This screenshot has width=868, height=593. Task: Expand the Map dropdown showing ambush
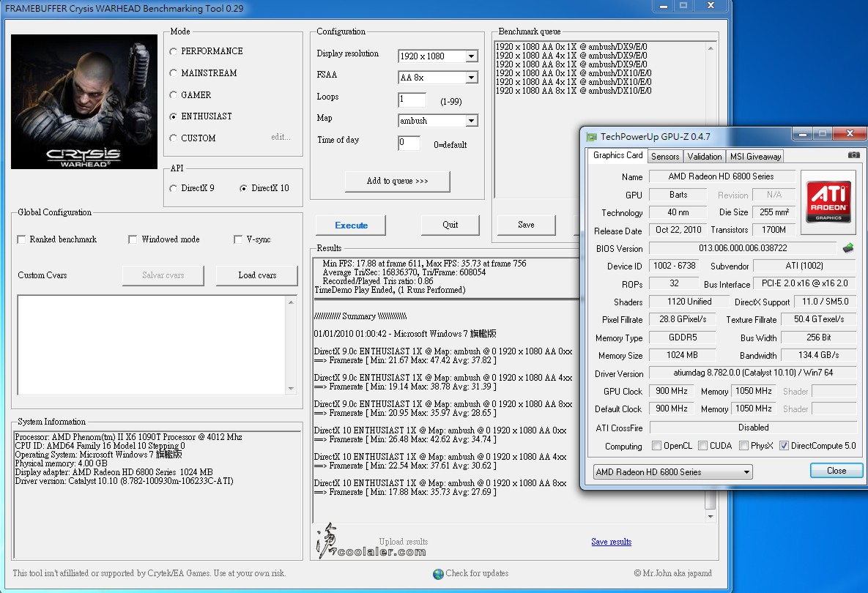pos(471,121)
